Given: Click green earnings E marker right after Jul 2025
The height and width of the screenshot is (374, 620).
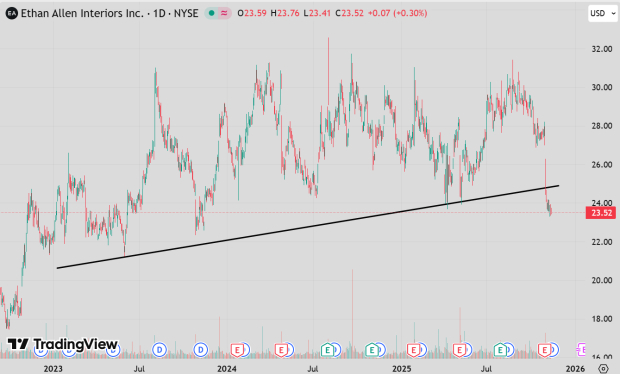Looking at the screenshot, I should (500, 350).
